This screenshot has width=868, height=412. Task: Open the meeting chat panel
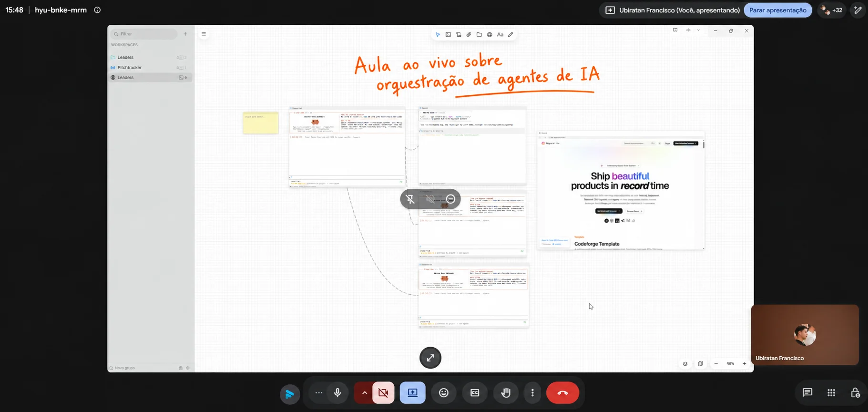pos(807,392)
